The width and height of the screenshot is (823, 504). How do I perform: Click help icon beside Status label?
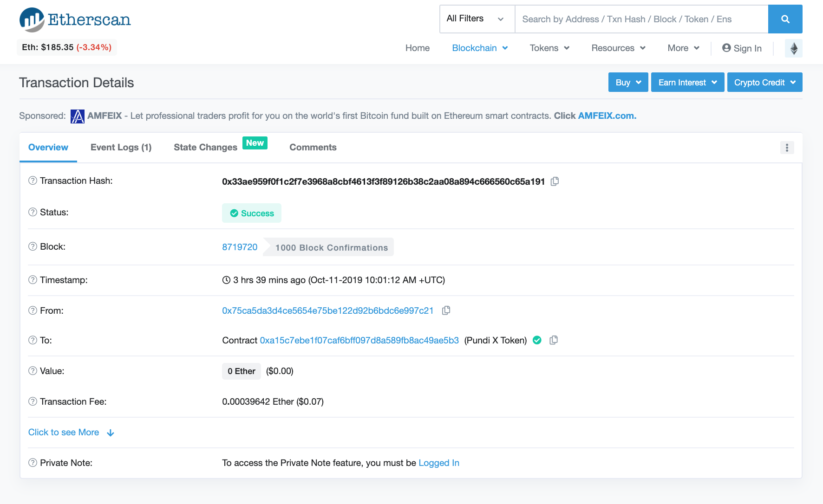pyautogui.click(x=33, y=212)
